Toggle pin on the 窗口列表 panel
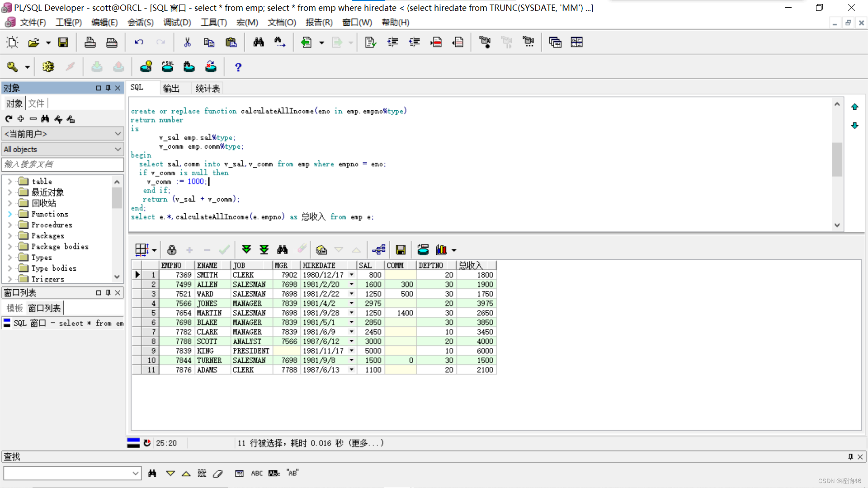 (108, 293)
